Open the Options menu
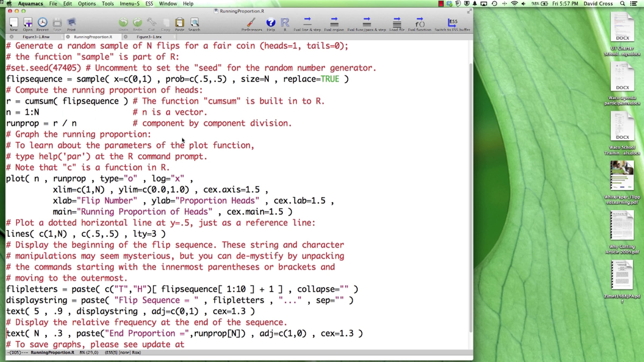The image size is (644, 362). (x=87, y=3)
